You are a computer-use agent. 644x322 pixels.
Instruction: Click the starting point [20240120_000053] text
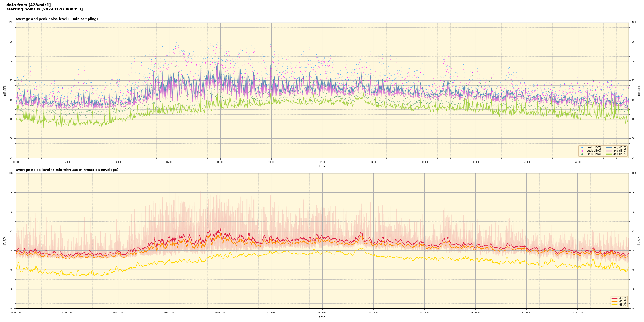point(45,9)
